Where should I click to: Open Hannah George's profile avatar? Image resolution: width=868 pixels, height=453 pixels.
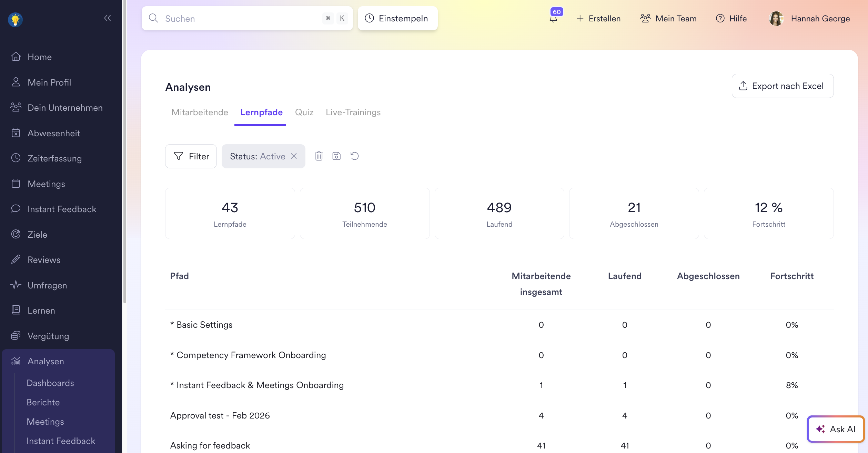pos(776,19)
